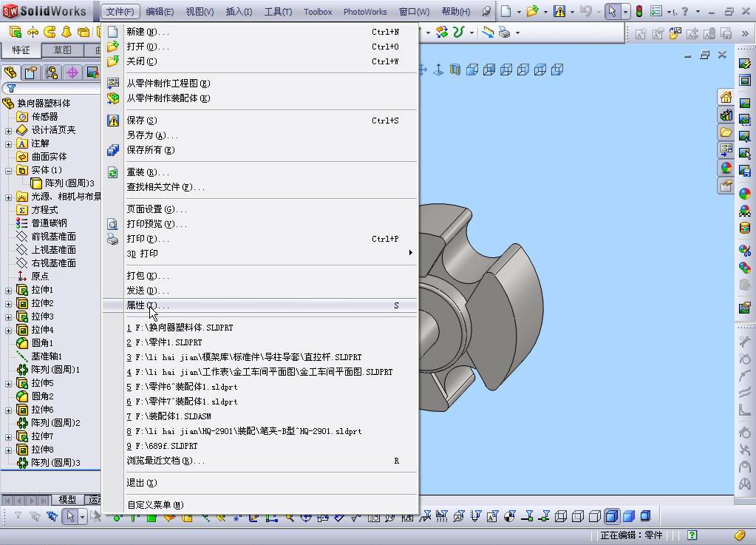The image size is (756, 545).
Task: Open recent file F:\零件1.SLDPRT
Action: (260, 342)
